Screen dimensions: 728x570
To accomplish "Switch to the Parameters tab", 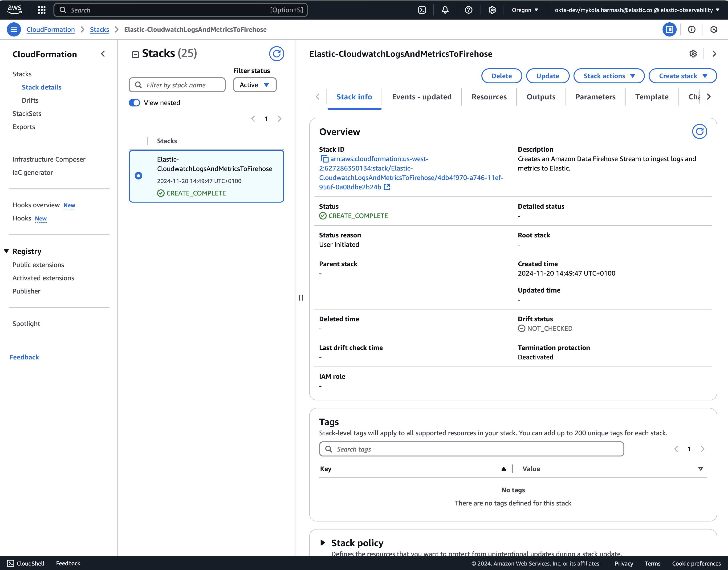I will [595, 97].
